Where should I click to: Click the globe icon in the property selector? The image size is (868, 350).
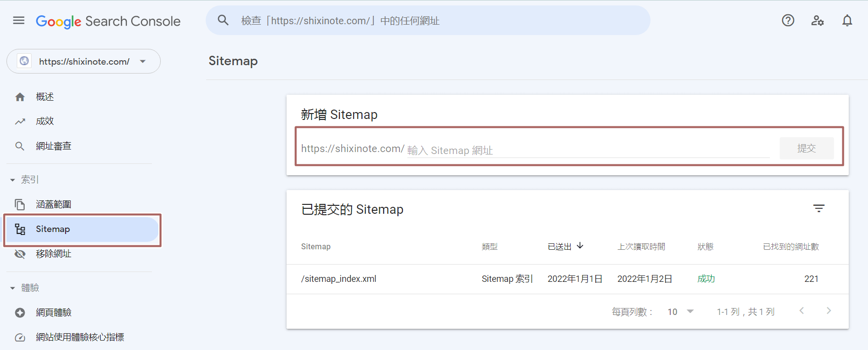coord(24,61)
